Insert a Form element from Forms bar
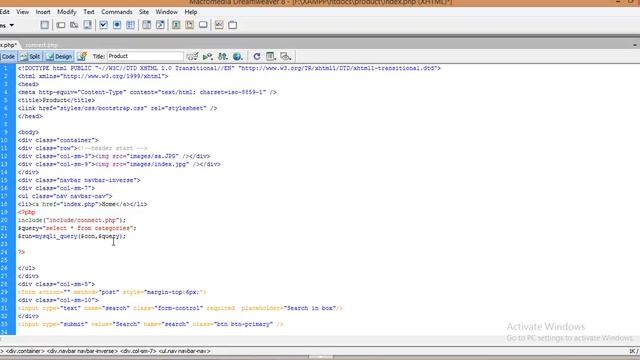 coord(44,25)
